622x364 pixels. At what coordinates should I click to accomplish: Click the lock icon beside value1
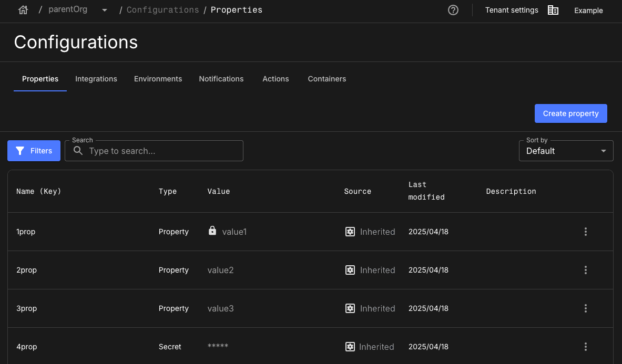[212, 231]
